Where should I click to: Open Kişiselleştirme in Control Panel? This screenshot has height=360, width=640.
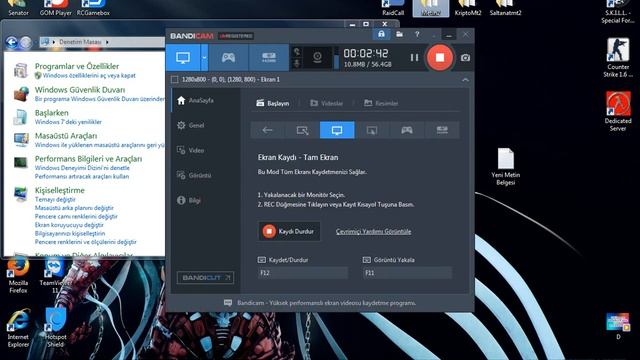click(60, 190)
